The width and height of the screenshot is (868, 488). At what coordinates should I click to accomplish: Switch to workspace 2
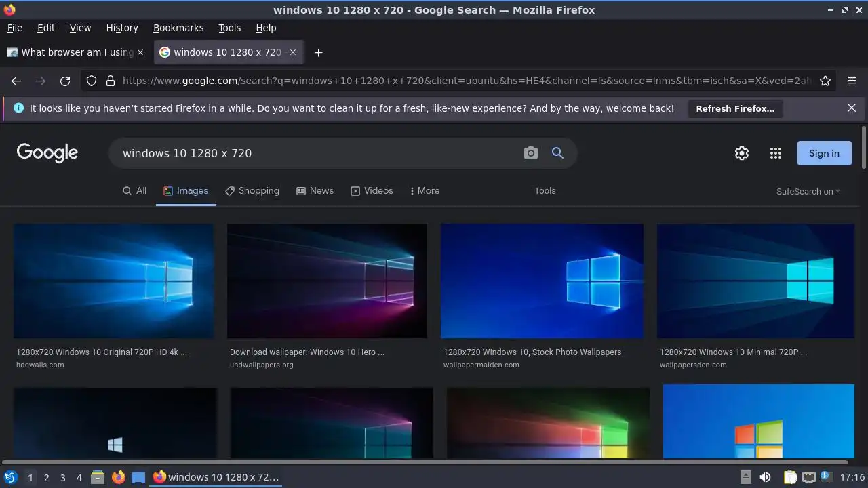[x=46, y=478]
